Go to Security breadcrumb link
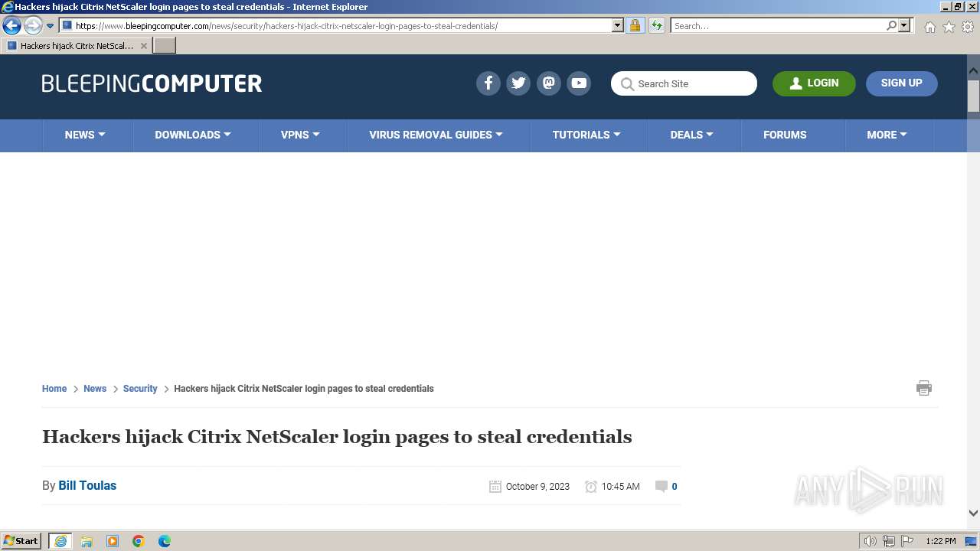Screen dimensions: 980x551 tap(140, 389)
